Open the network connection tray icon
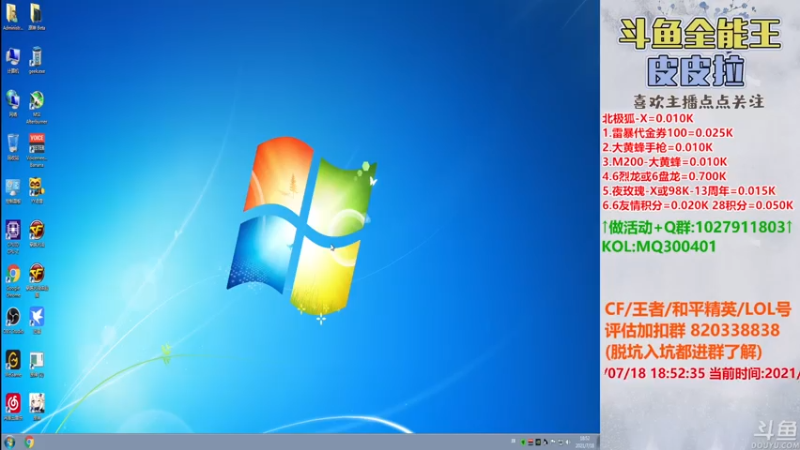 [561, 442]
